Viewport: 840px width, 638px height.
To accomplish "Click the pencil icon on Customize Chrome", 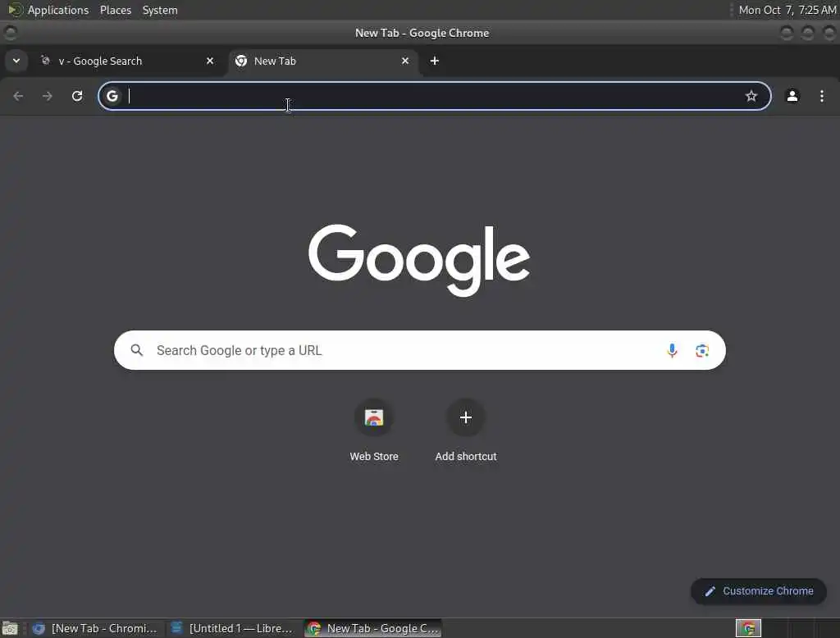I will (710, 591).
